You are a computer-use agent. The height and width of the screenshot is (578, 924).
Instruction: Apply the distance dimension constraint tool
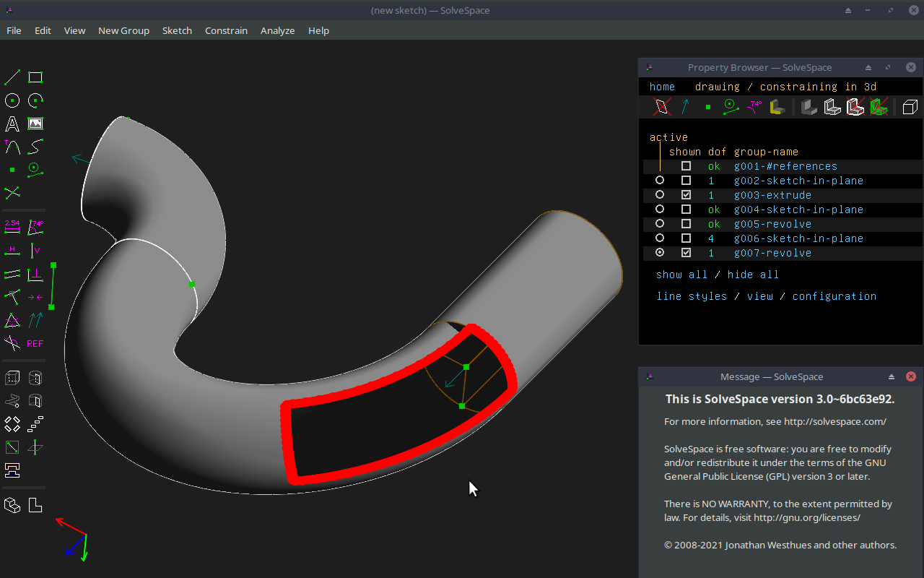tap(12, 226)
